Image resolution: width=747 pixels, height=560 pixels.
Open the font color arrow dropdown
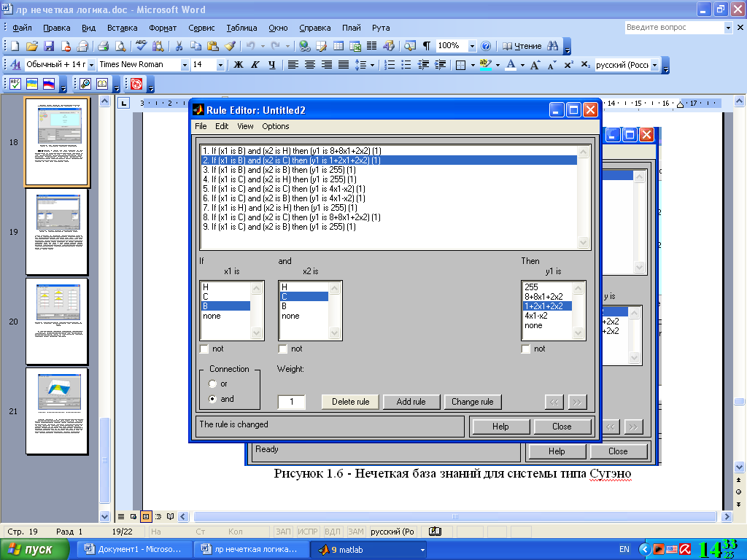tap(522, 65)
